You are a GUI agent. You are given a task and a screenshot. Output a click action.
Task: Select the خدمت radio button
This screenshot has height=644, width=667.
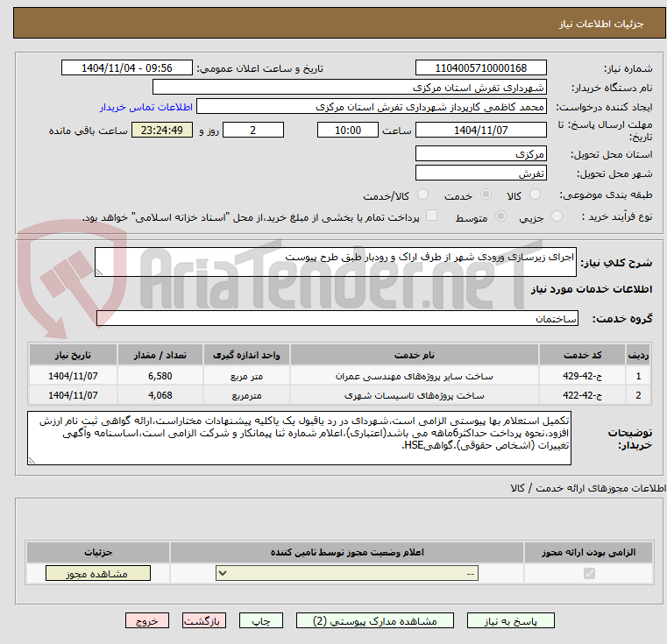486,195
